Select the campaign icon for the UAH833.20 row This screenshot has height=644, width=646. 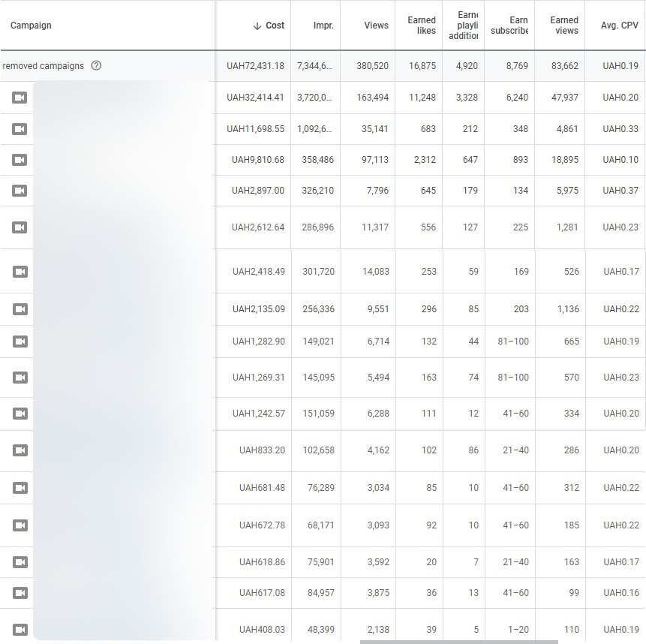coord(20,450)
